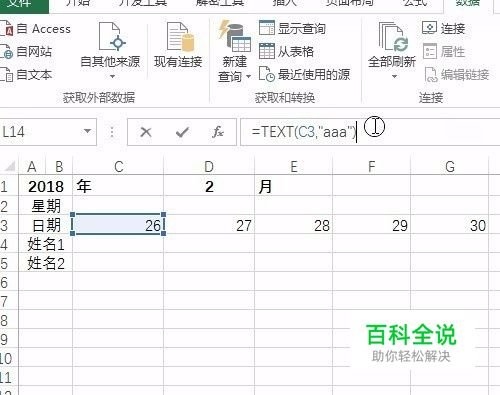The image size is (500, 395).
Task: Select row 1 header
Action: coord(9,186)
